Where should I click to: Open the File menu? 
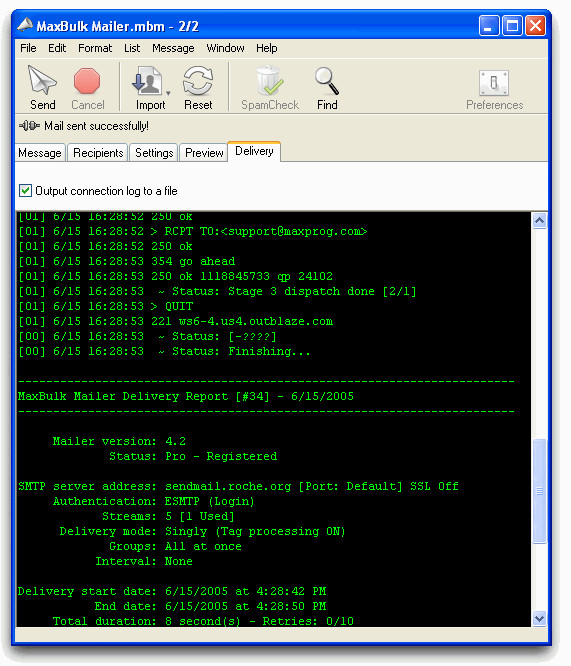point(28,48)
